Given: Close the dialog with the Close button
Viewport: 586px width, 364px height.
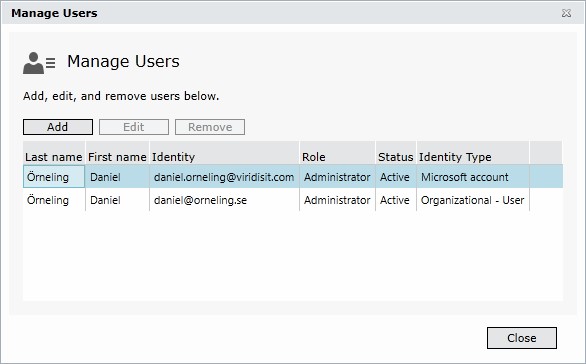Looking at the screenshot, I should pyautogui.click(x=522, y=338).
